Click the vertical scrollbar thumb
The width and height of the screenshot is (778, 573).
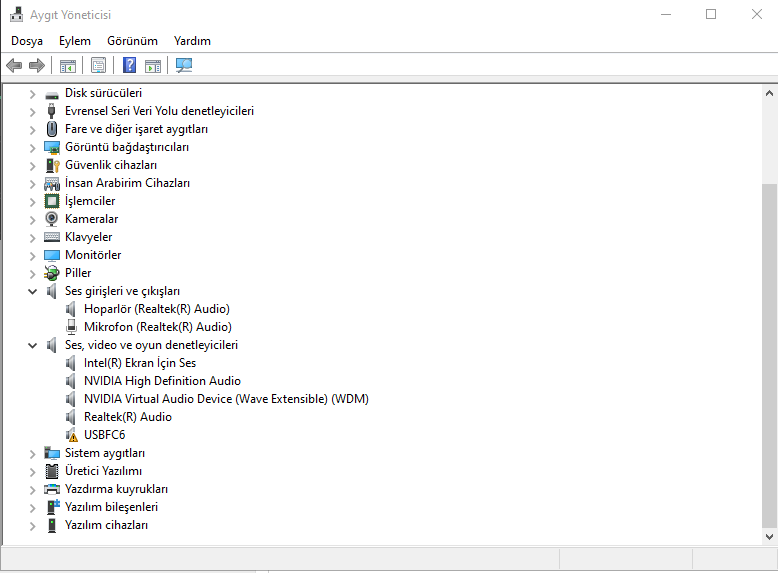tap(769, 356)
